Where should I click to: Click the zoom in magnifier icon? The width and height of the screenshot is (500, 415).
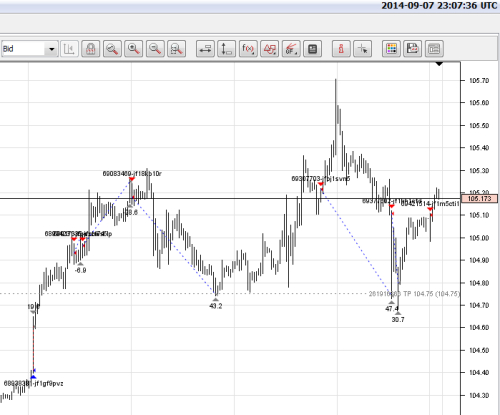coord(134,49)
